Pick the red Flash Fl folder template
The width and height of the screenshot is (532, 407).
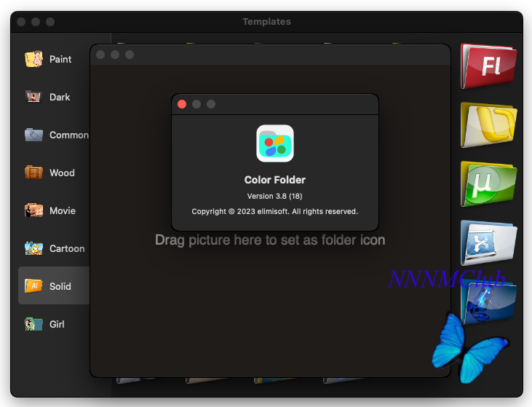click(x=488, y=66)
